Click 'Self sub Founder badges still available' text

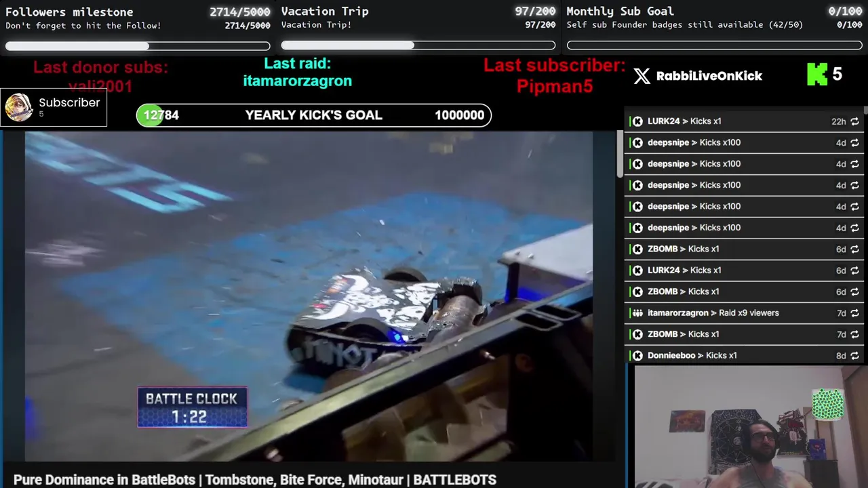coord(684,24)
